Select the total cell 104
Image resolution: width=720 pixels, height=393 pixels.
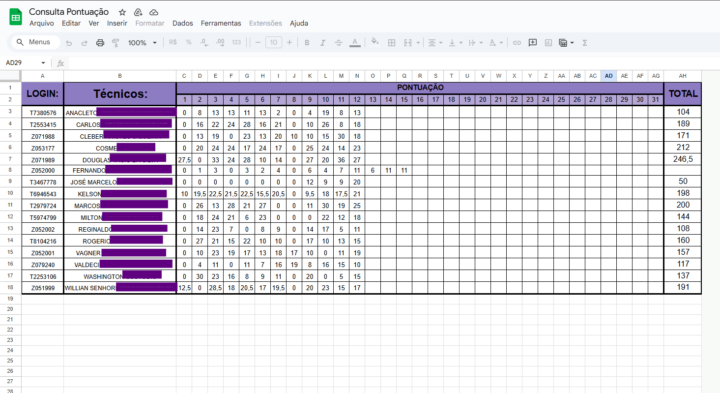[x=683, y=112]
